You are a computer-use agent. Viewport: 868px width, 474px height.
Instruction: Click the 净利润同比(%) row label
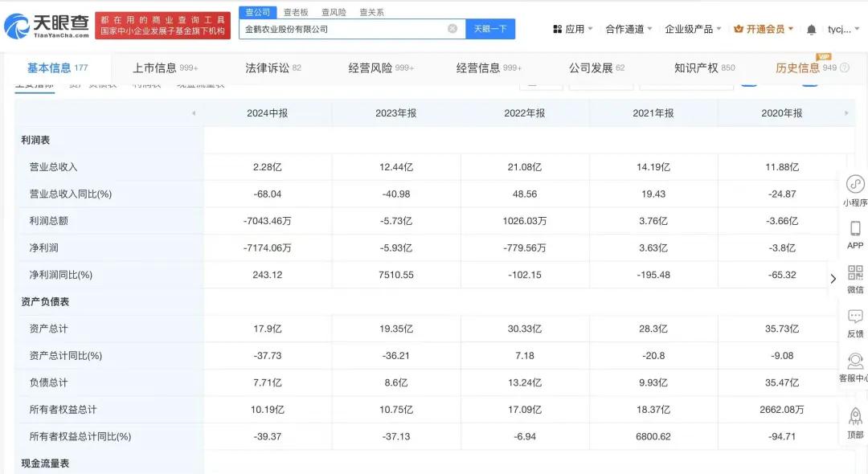61,275
